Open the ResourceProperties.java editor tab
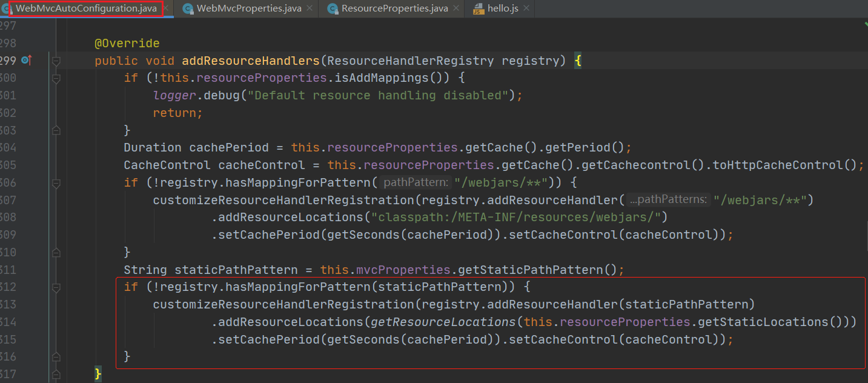The image size is (868, 383). pyautogui.click(x=394, y=8)
